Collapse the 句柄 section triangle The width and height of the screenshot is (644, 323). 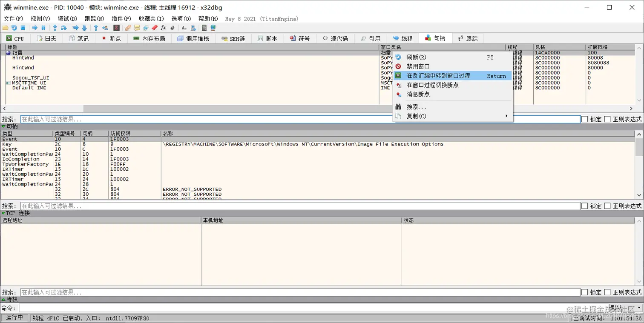(3, 126)
